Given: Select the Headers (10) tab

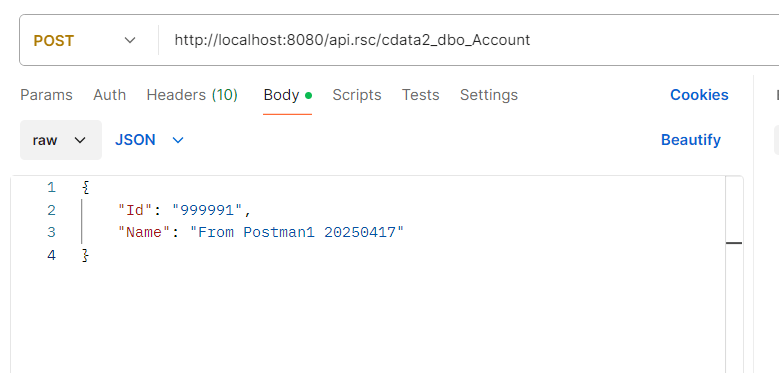Looking at the screenshot, I should (192, 95).
